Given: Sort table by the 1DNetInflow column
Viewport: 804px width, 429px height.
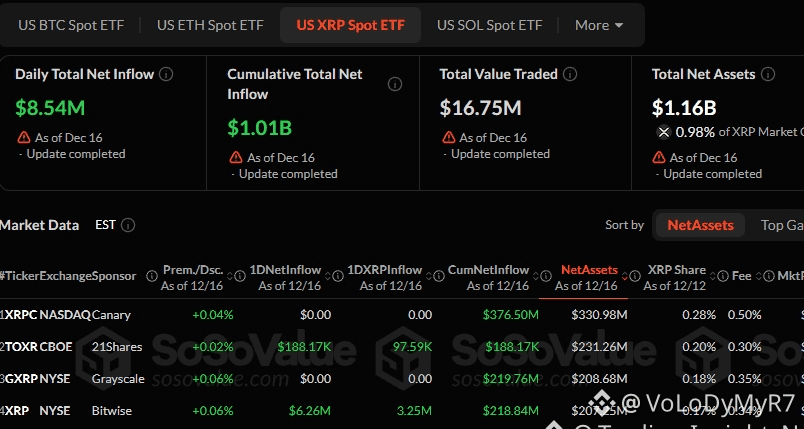Looking at the screenshot, I should point(285,270).
